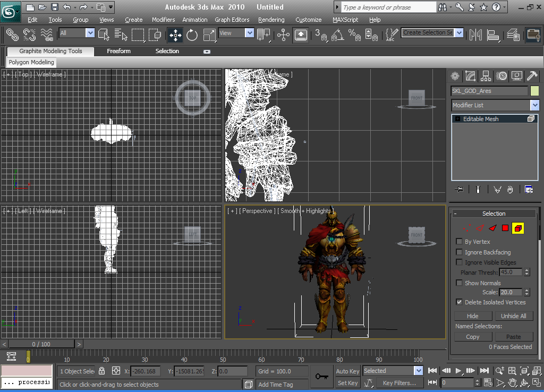Click the time slider 0/100 handle

pyautogui.click(x=41, y=344)
